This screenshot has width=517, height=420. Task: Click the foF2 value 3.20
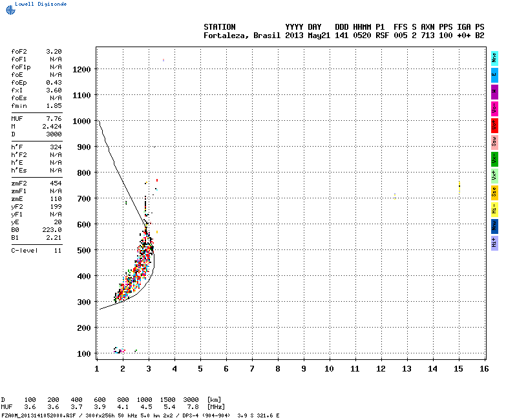[54, 52]
